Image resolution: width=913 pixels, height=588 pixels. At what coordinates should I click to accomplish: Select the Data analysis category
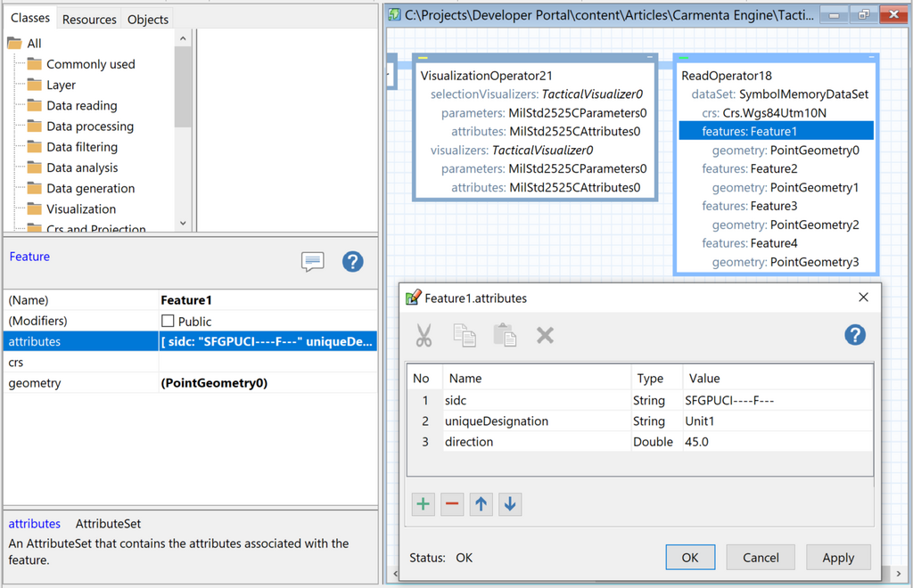click(82, 167)
